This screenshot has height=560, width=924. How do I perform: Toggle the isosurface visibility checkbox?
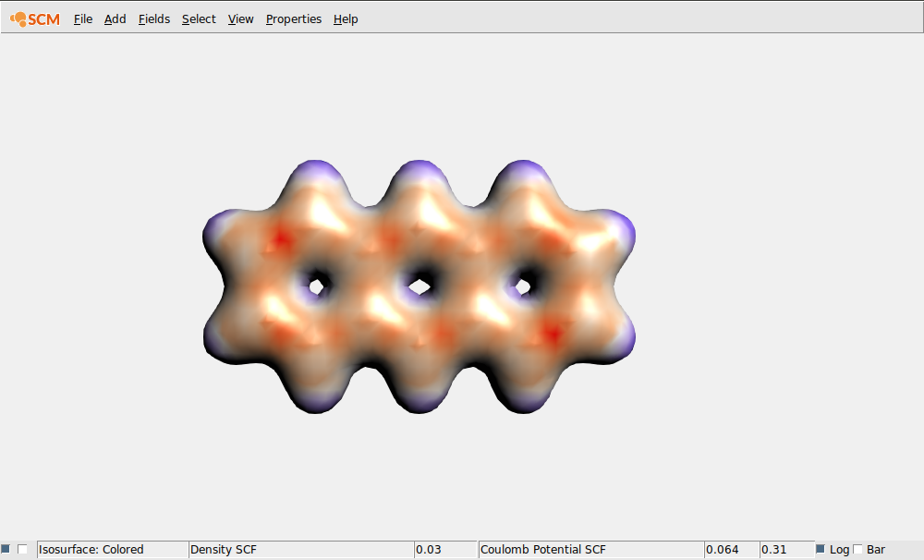point(6,549)
